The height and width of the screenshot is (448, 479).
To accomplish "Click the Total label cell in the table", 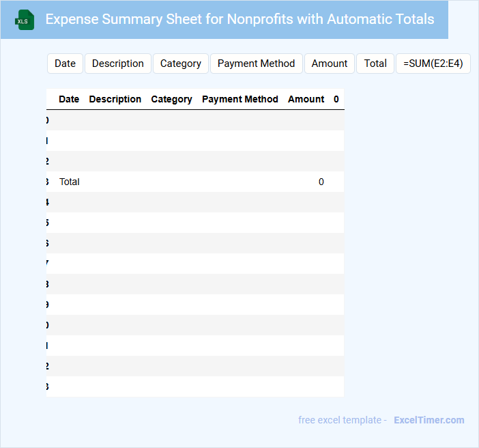I will [70, 182].
